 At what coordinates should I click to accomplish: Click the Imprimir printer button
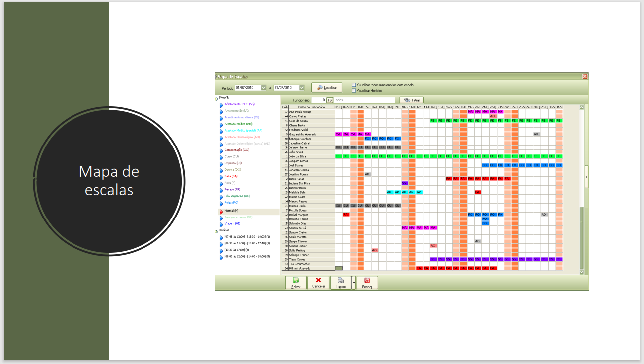(x=341, y=283)
